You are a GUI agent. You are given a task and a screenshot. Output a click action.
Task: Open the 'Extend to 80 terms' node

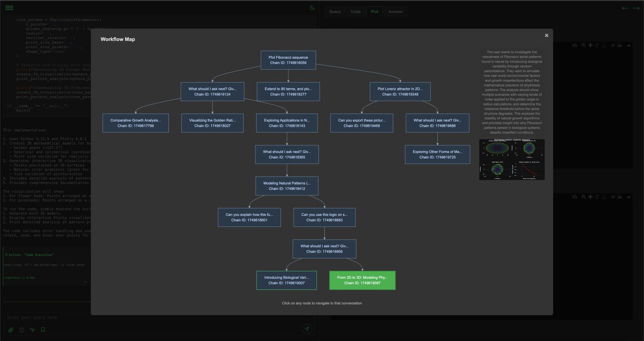point(288,91)
